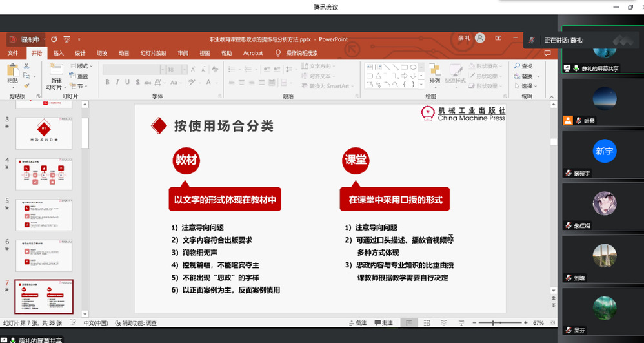Expand the Replace (替换) dropdown arrow
Image resolution: width=644 pixels, height=343 pixels.
coord(537,76)
